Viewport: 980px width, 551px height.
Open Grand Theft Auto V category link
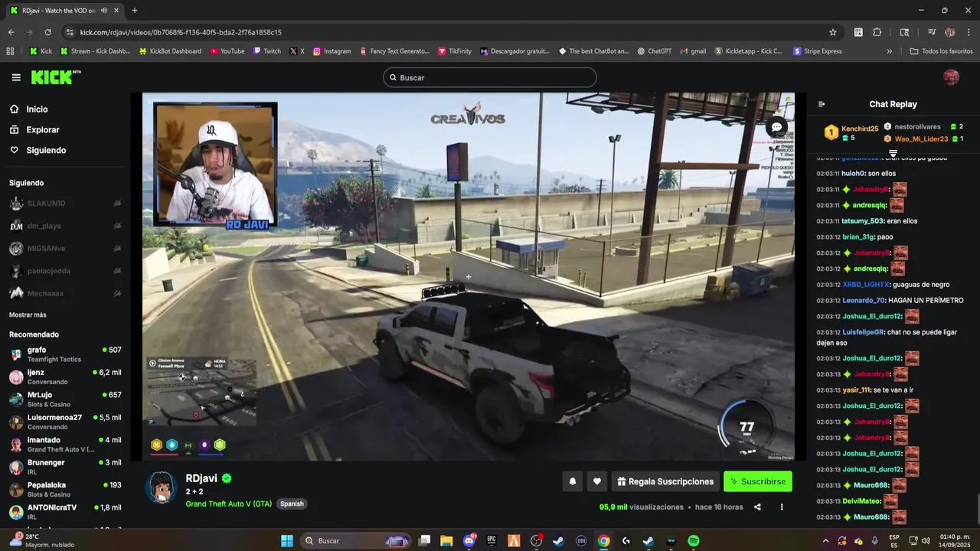(x=228, y=504)
